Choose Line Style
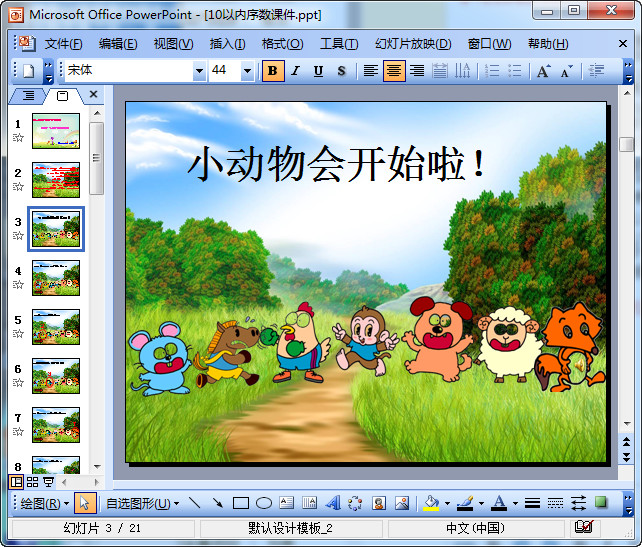The image size is (642, 547). tap(532, 503)
